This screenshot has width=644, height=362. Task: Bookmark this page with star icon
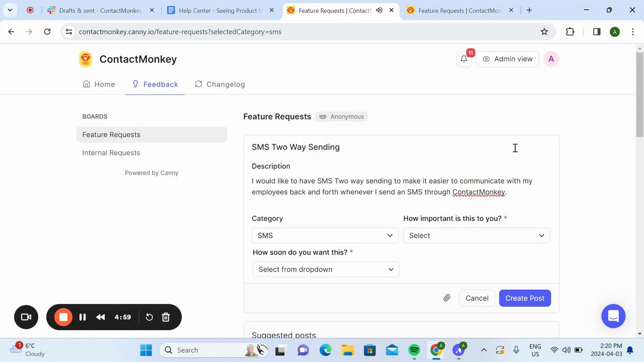[544, 32]
